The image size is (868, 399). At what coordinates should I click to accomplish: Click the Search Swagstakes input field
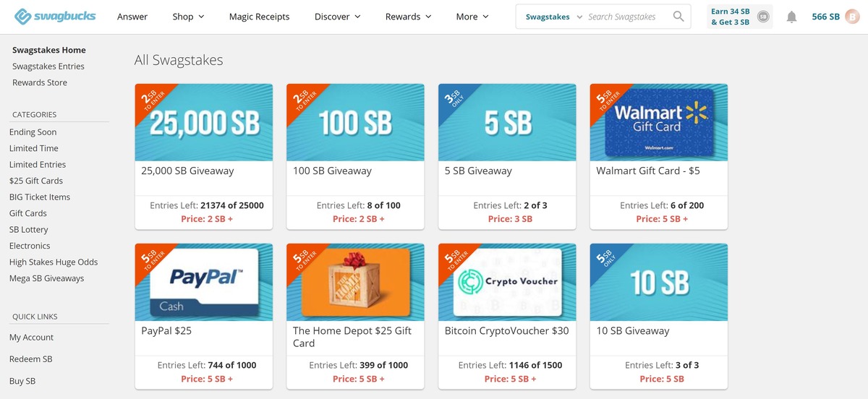626,17
